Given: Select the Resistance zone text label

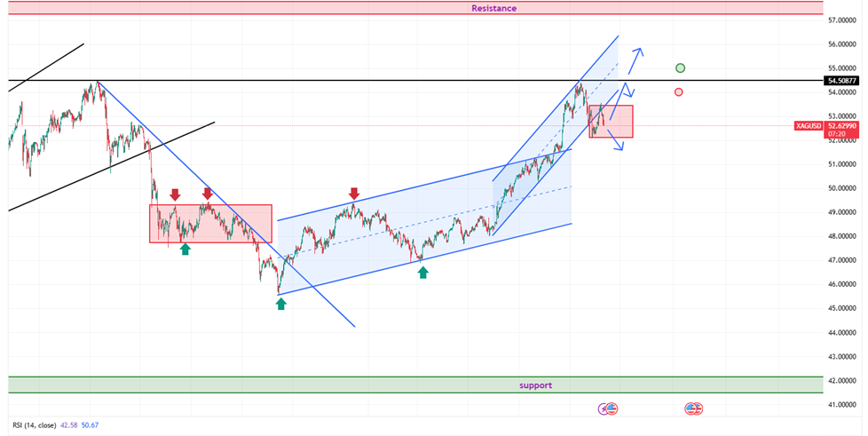Looking at the screenshot, I should click(493, 8).
